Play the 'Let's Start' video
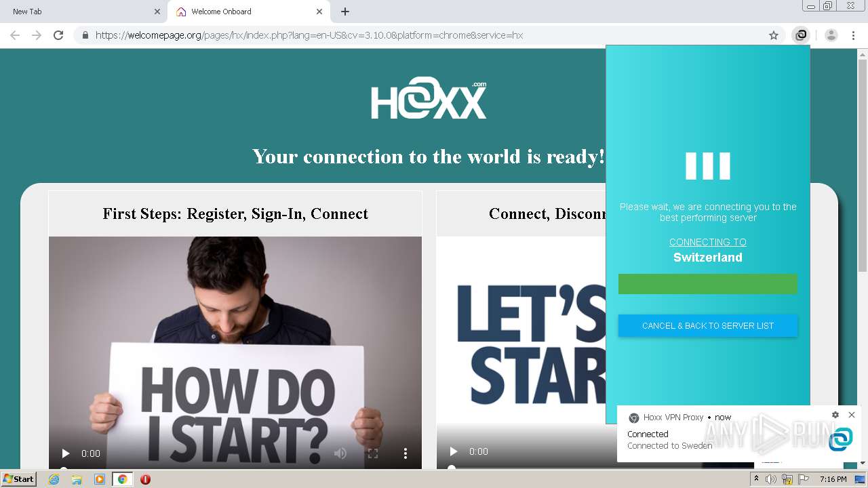This screenshot has width=868, height=488. pos(454,451)
